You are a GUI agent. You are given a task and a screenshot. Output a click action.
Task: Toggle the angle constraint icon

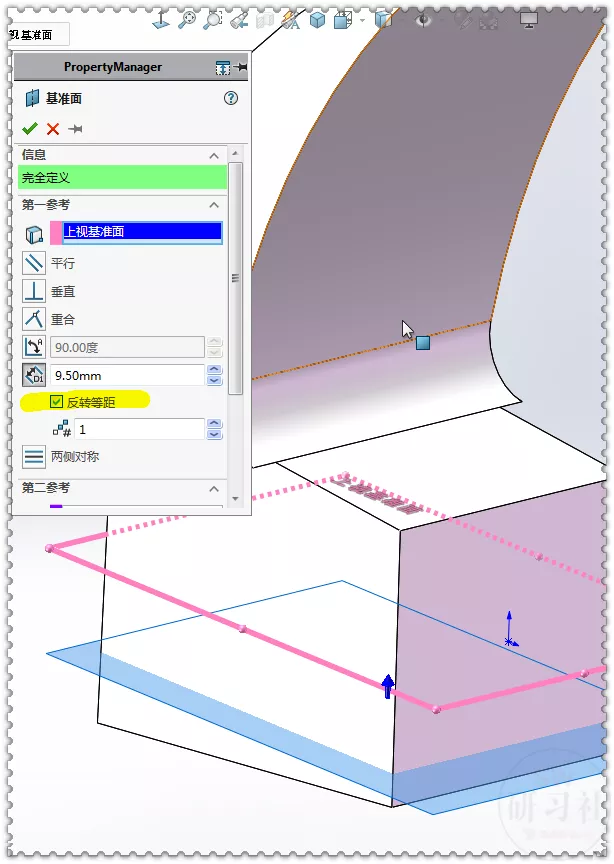34,347
